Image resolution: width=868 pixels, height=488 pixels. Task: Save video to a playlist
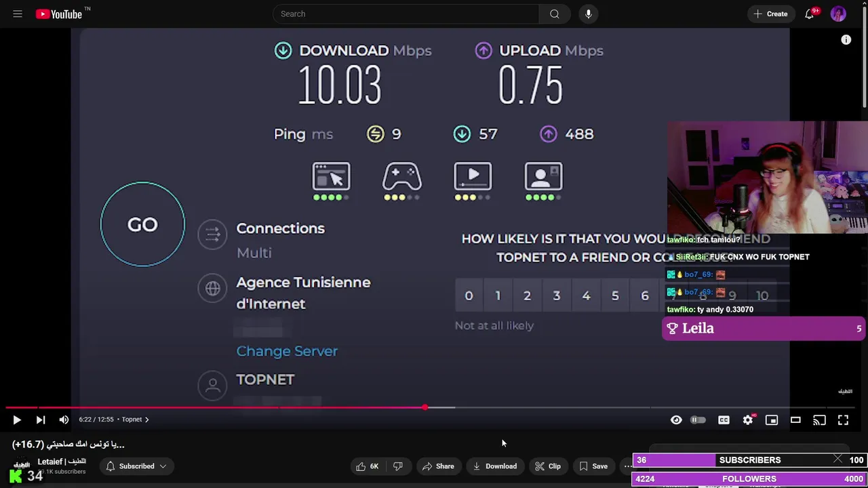[x=593, y=466]
